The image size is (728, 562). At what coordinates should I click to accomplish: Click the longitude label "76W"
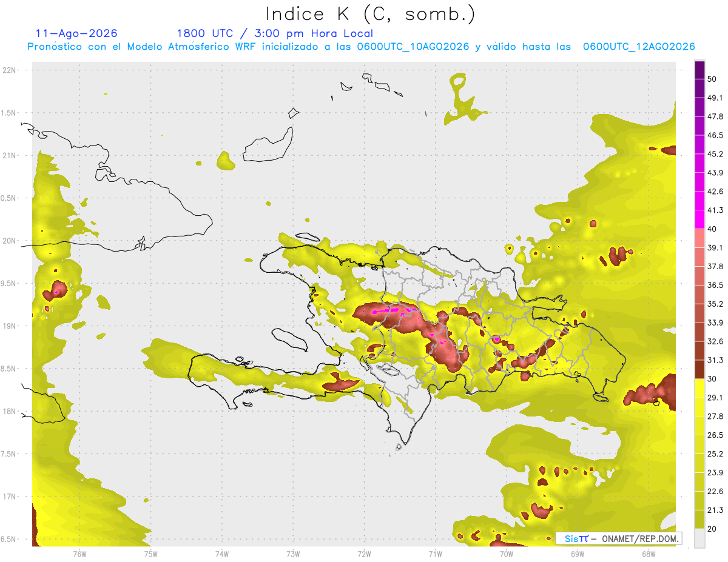coord(79,554)
